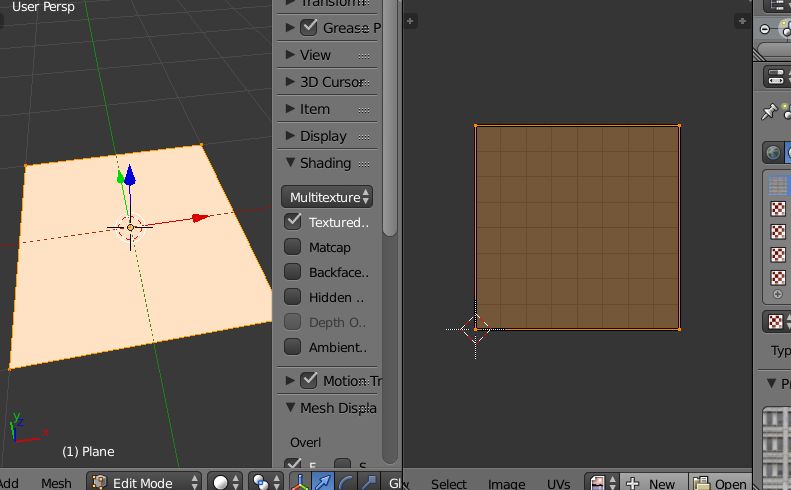Click the outliner minus zoom icon
This screenshot has width=791, height=490.
point(765,29)
